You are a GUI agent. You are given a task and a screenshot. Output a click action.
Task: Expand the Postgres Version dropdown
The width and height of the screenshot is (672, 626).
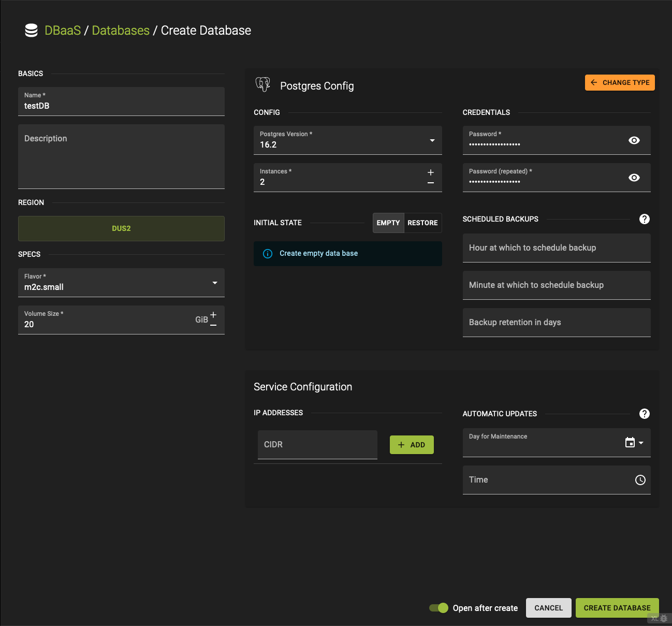tap(432, 140)
